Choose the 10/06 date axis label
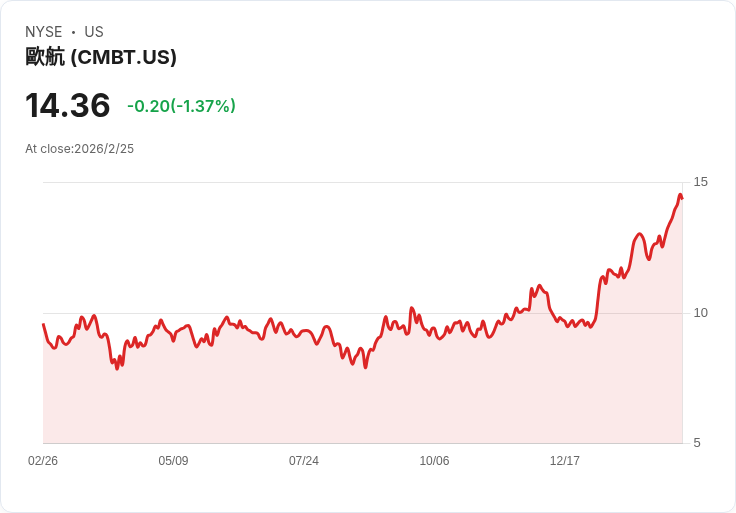Image resolution: width=736 pixels, height=513 pixels. [x=434, y=461]
